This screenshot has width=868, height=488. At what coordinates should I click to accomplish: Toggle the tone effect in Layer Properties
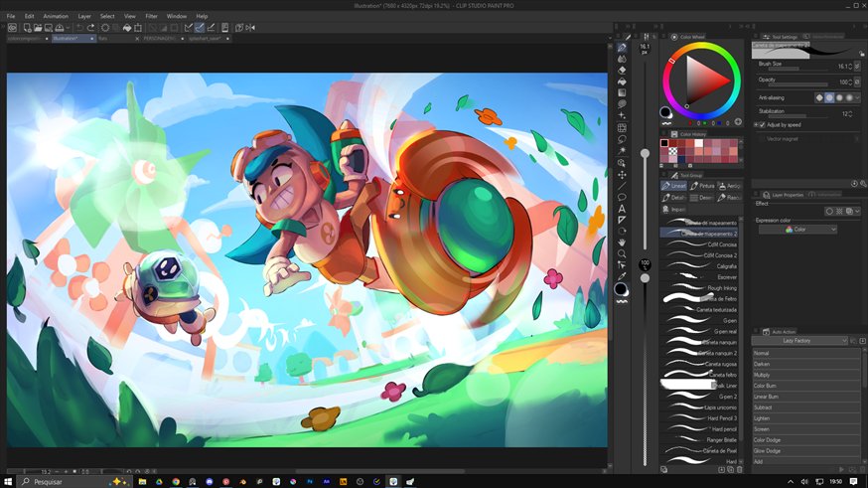click(x=839, y=212)
